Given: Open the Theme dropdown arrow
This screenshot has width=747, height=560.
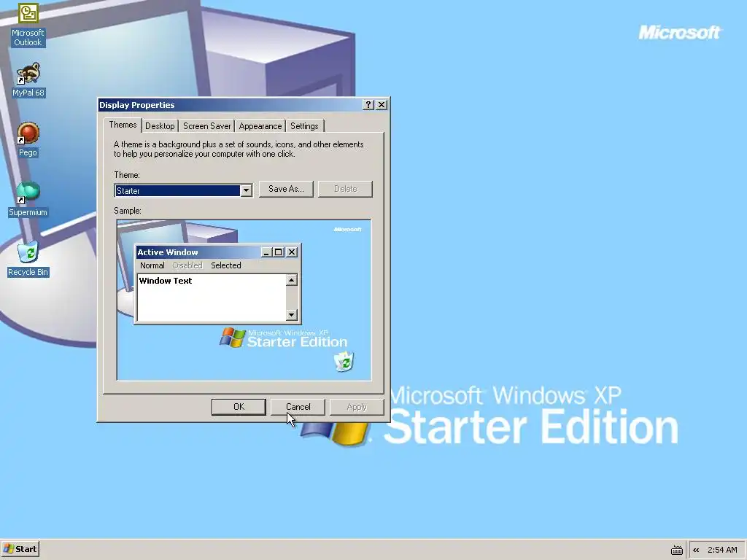Looking at the screenshot, I should pos(246,190).
